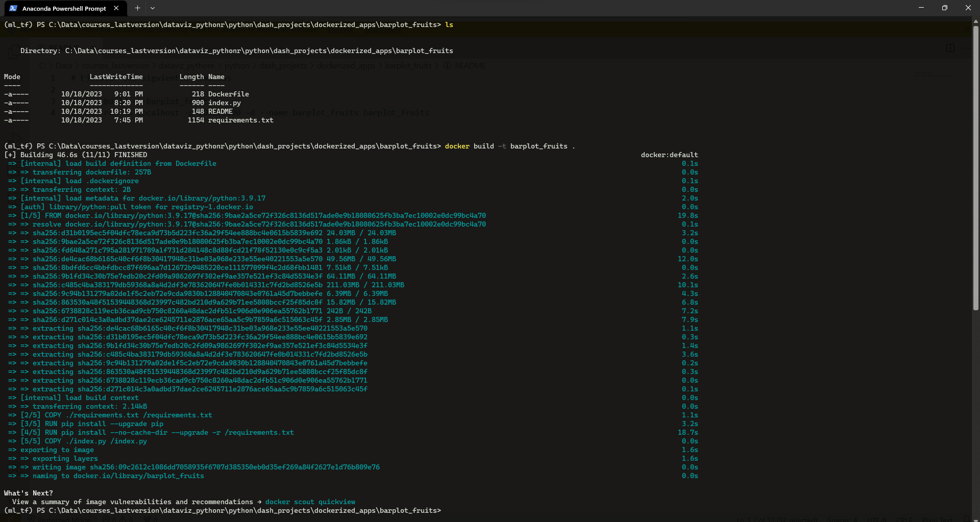Click the '[1/5] FROM docker.io/library/python' line
Image resolution: width=980 pixels, height=522 pixels.
(x=247, y=215)
